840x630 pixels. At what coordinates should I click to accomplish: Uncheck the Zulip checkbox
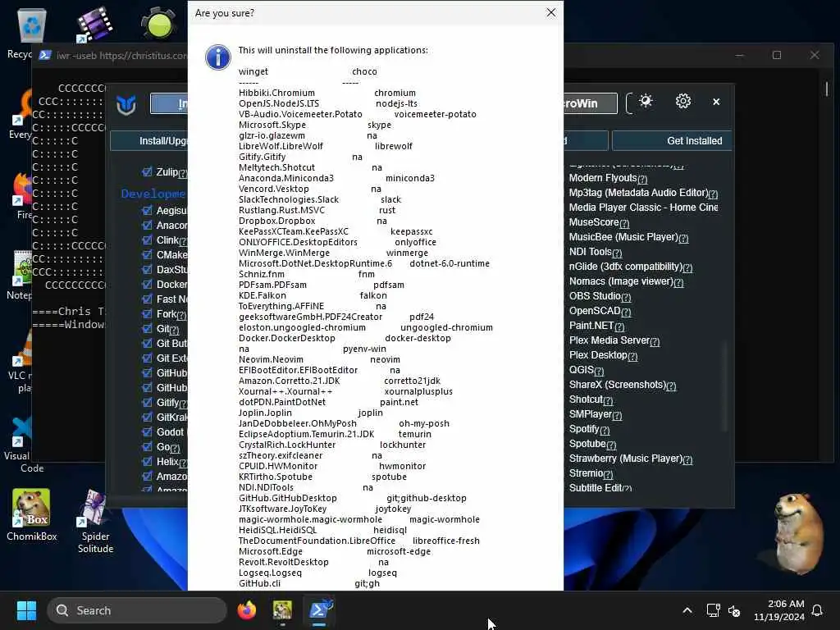coord(148,171)
